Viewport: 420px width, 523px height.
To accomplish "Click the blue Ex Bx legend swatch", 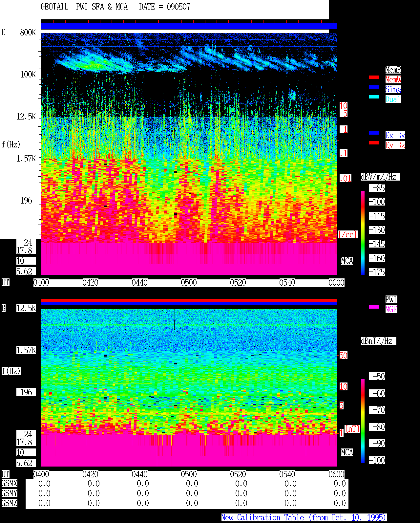I will [374, 133].
